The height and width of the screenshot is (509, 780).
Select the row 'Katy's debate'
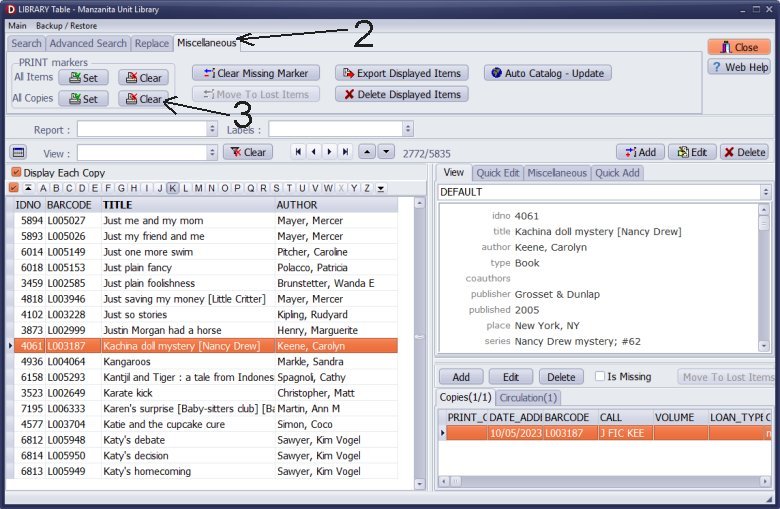(x=206, y=440)
